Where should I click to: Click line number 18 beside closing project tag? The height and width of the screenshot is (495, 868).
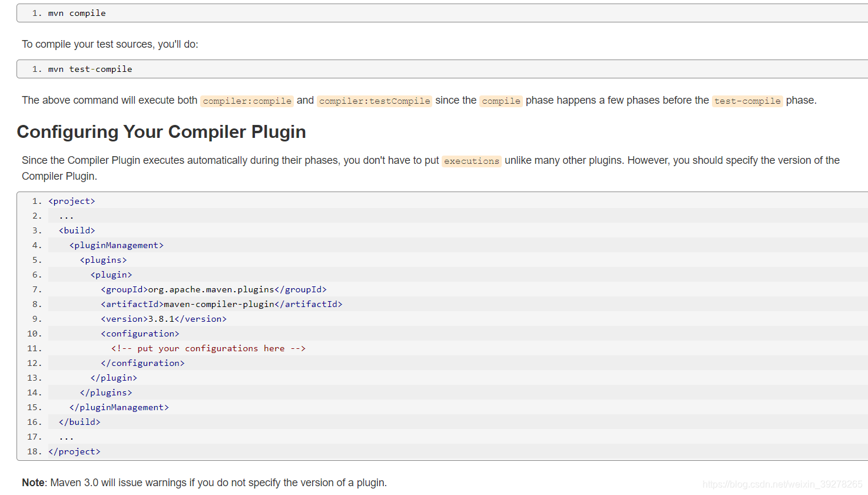(x=34, y=451)
